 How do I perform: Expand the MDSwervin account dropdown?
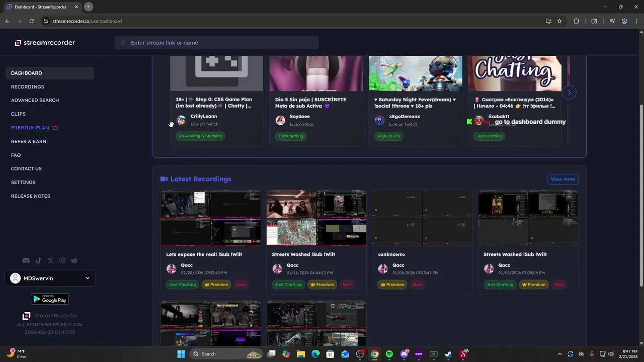50,278
